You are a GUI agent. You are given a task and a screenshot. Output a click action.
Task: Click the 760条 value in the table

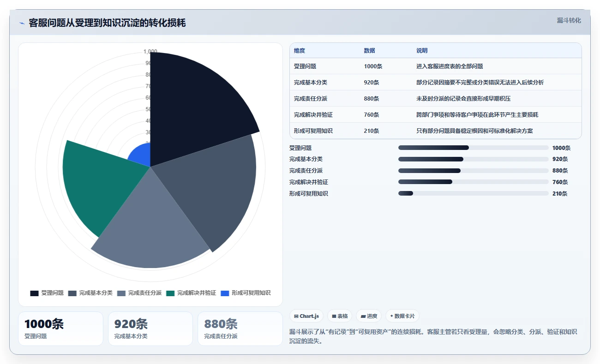(x=372, y=115)
